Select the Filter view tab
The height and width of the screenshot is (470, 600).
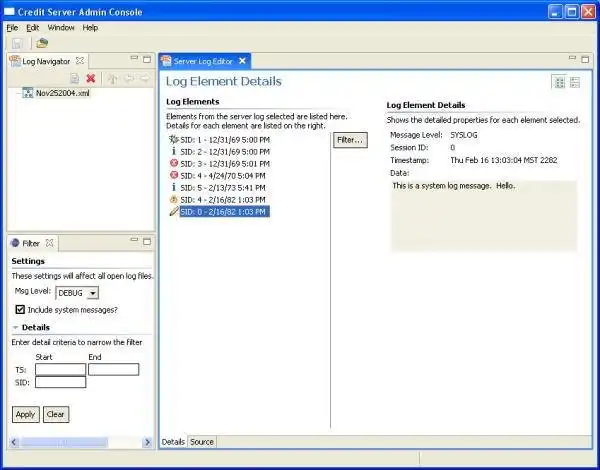(31, 243)
